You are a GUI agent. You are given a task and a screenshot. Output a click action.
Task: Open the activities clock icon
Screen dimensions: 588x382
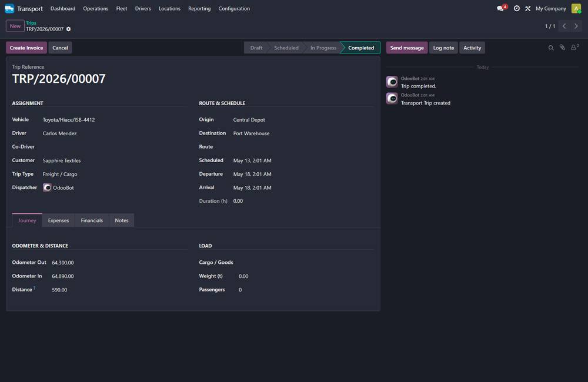coord(517,8)
